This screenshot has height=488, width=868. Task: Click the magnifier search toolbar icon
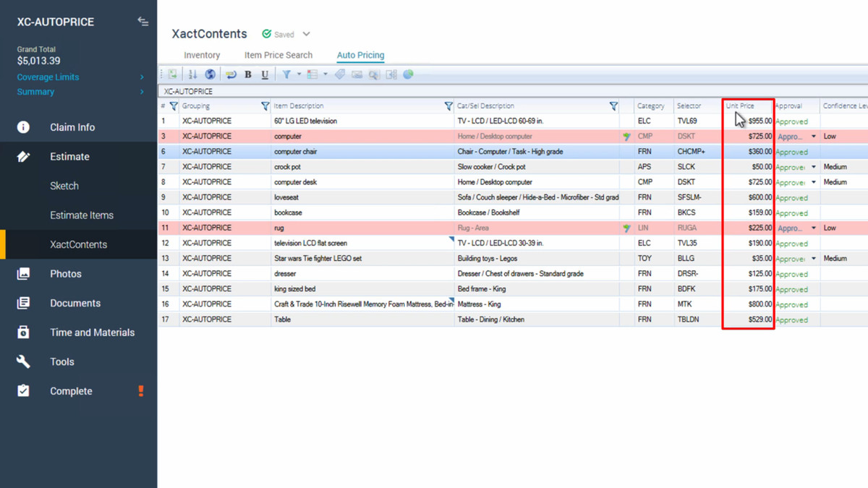point(374,74)
